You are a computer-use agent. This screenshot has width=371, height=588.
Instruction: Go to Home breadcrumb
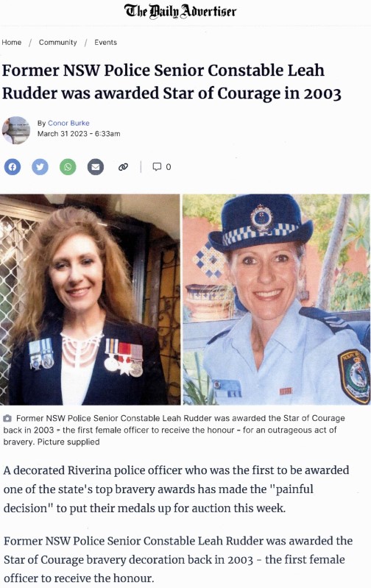pyautogui.click(x=12, y=43)
